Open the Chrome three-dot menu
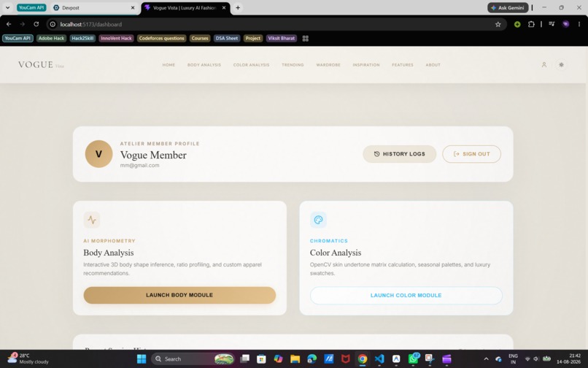The width and height of the screenshot is (588, 368). coord(579,24)
